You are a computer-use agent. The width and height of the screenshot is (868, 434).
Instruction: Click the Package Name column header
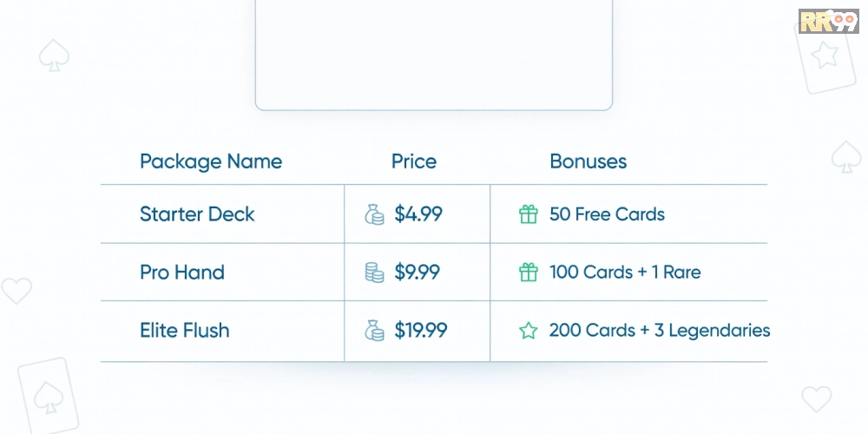(211, 161)
